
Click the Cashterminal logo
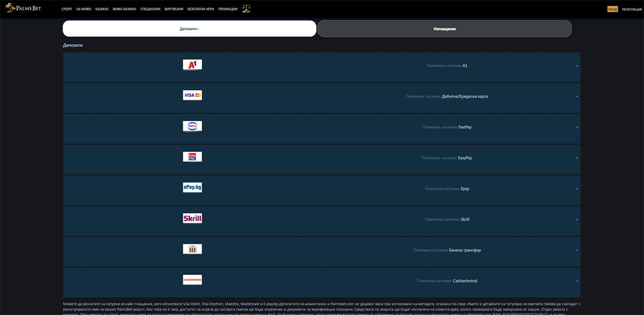192,280
